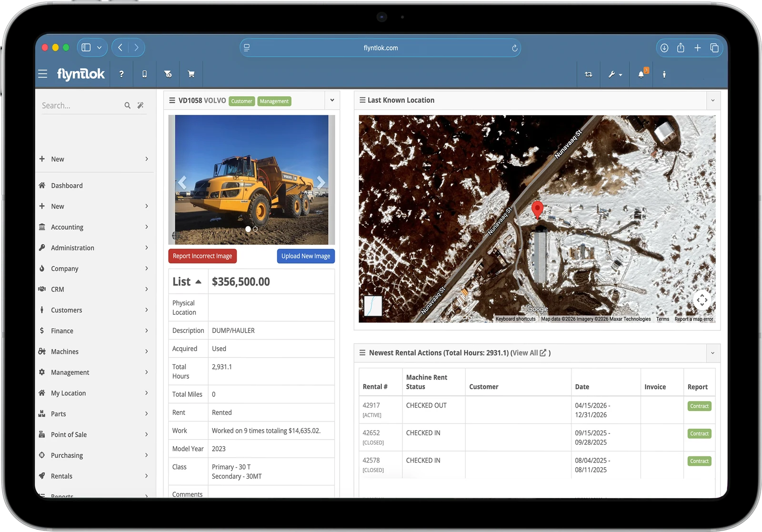Screen dimensions: 762x532
Task: Collapse the Last Known Location panel
Action: 712,100
